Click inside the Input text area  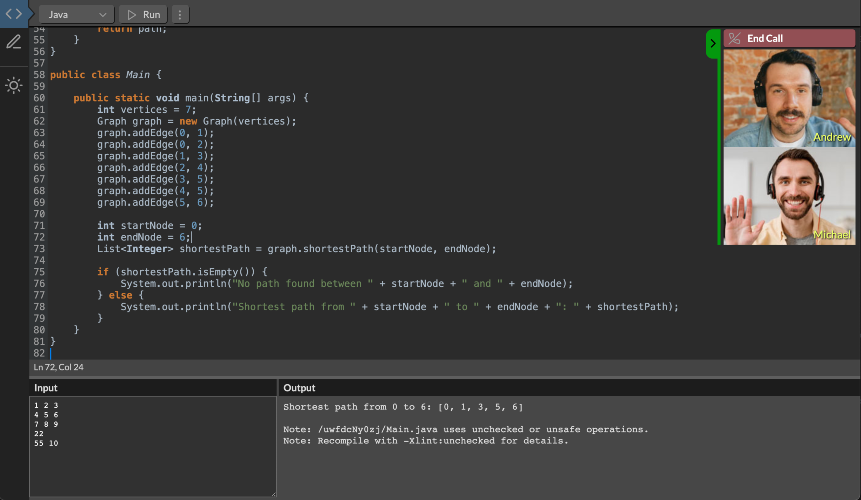153,446
